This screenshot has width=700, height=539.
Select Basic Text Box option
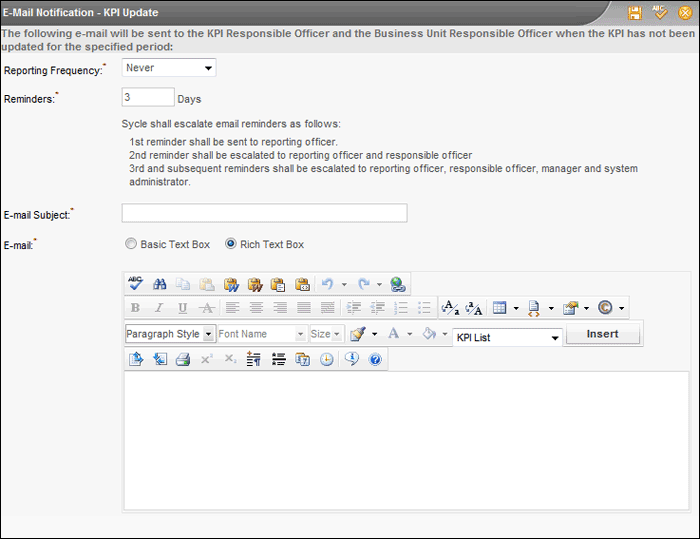pyautogui.click(x=131, y=244)
